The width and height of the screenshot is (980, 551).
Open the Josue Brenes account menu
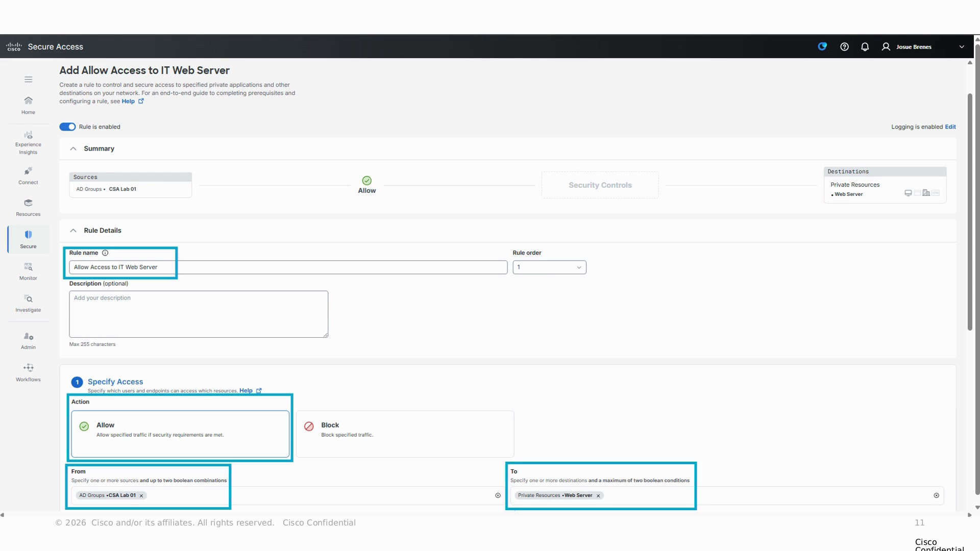point(923,47)
